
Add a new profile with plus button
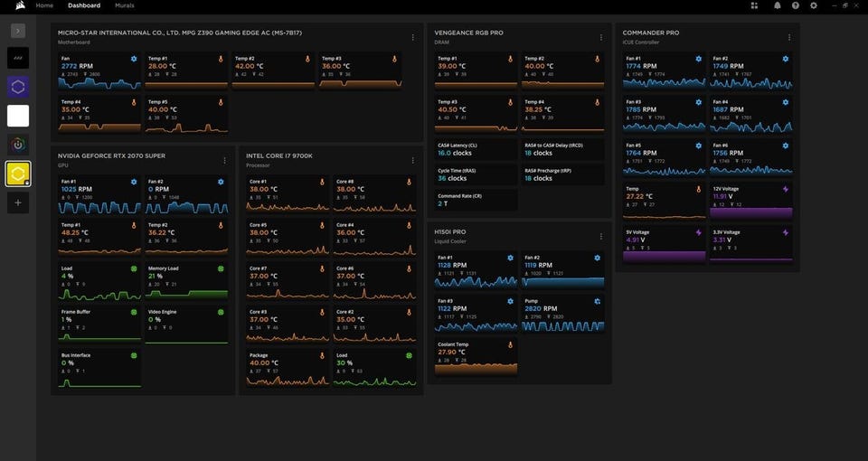pyautogui.click(x=19, y=202)
